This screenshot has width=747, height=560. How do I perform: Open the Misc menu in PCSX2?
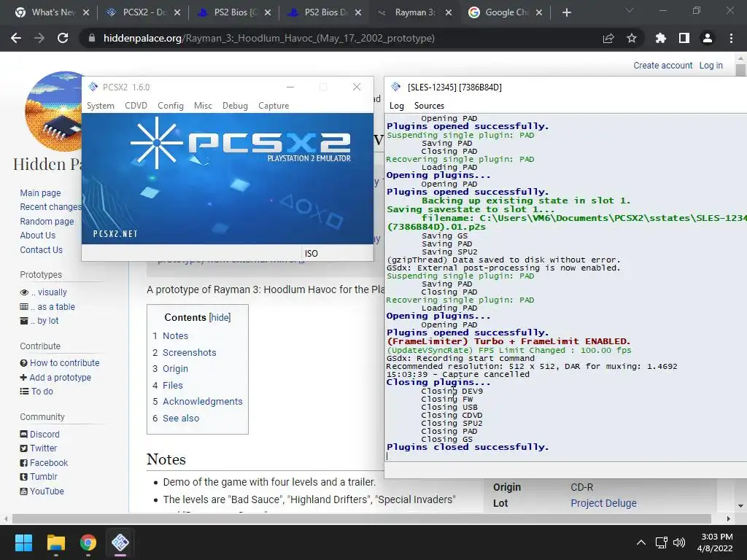203,106
